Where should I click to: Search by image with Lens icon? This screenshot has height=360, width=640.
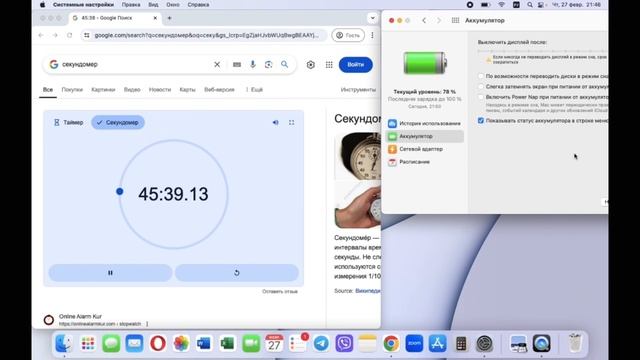268,64
